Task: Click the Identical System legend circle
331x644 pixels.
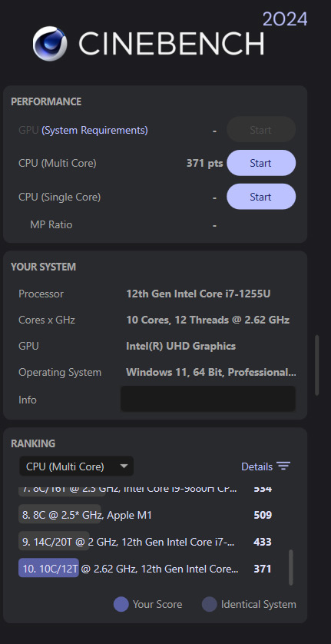Action: coord(210,605)
